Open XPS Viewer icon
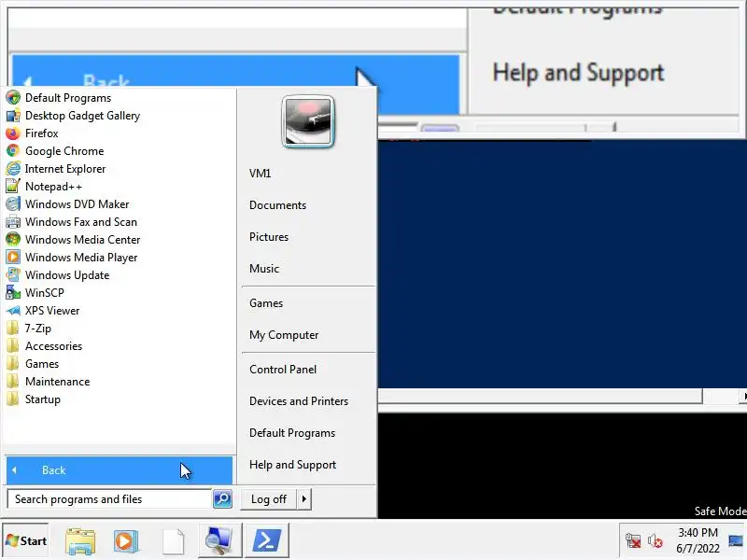The image size is (747, 560). pyautogui.click(x=13, y=311)
